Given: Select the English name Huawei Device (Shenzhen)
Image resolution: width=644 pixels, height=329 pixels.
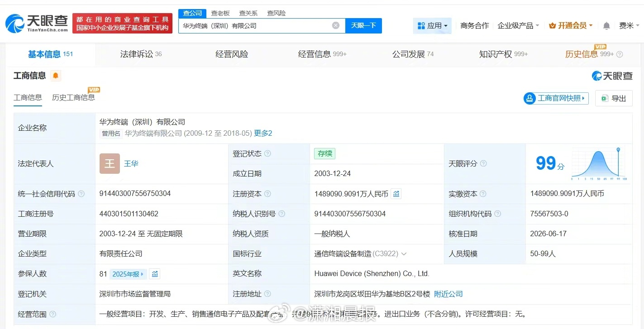Looking at the screenshot, I should point(372,274).
